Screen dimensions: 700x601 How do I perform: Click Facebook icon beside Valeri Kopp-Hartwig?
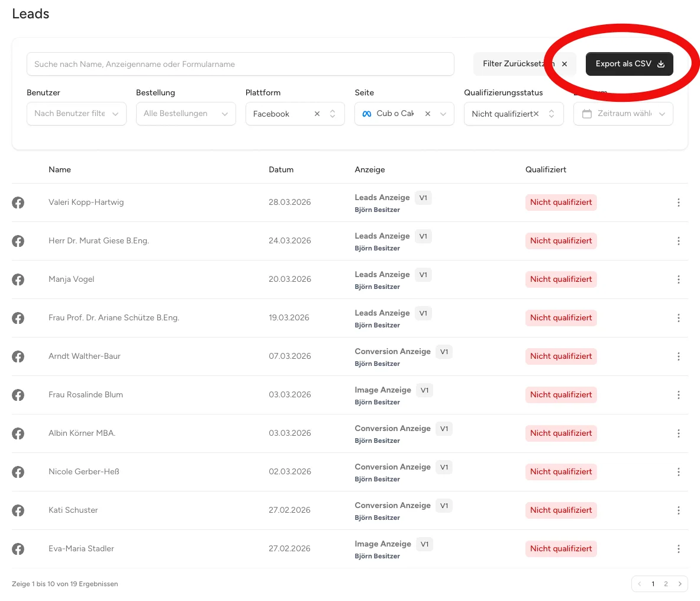[18, 203]
